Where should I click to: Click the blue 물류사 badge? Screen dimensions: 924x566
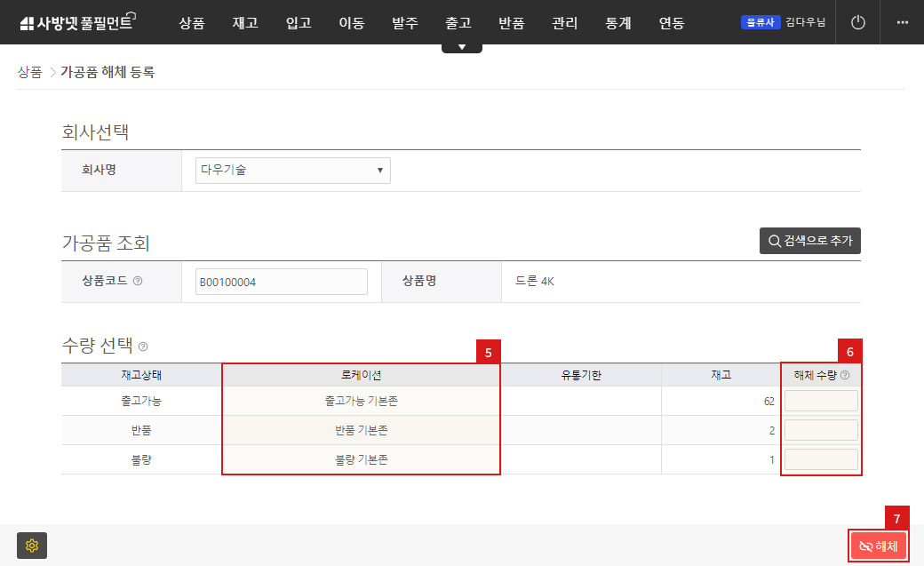tap(761, 22)
